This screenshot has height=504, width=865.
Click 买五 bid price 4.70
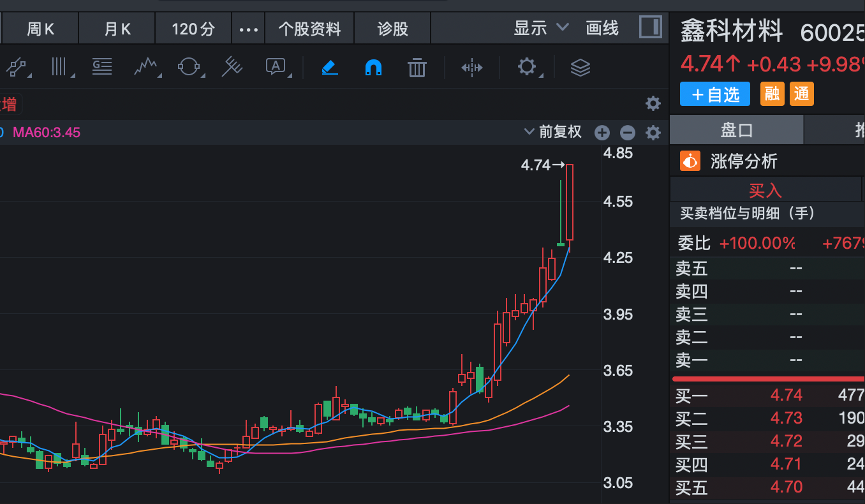(x=786, y=487)
